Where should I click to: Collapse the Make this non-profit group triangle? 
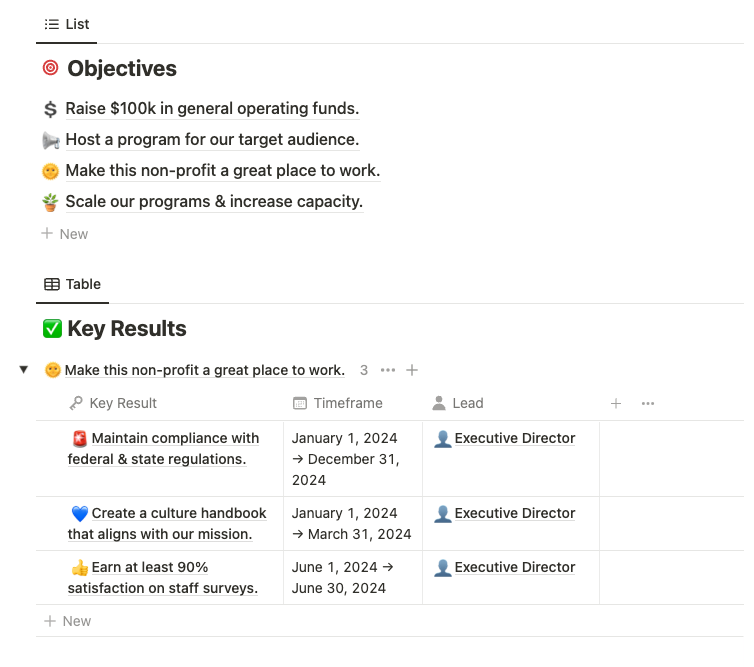pyautogui.click(x=24, y=370)
